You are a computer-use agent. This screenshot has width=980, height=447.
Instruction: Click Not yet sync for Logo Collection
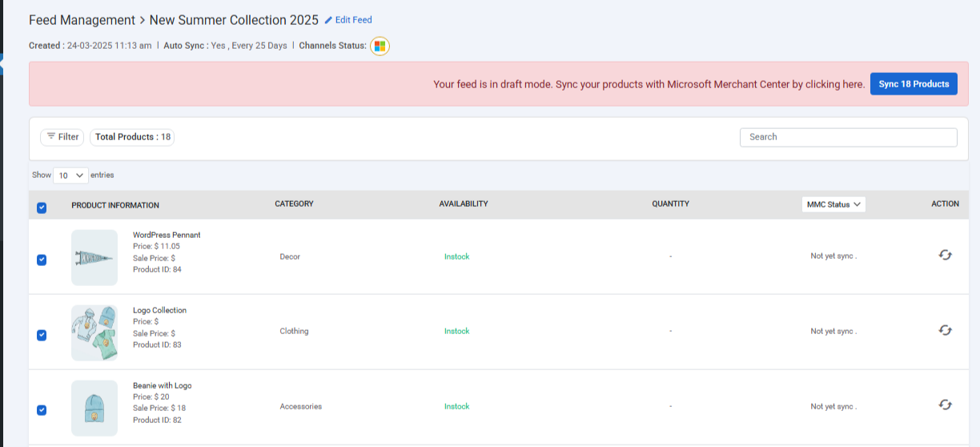pos(833,331)
